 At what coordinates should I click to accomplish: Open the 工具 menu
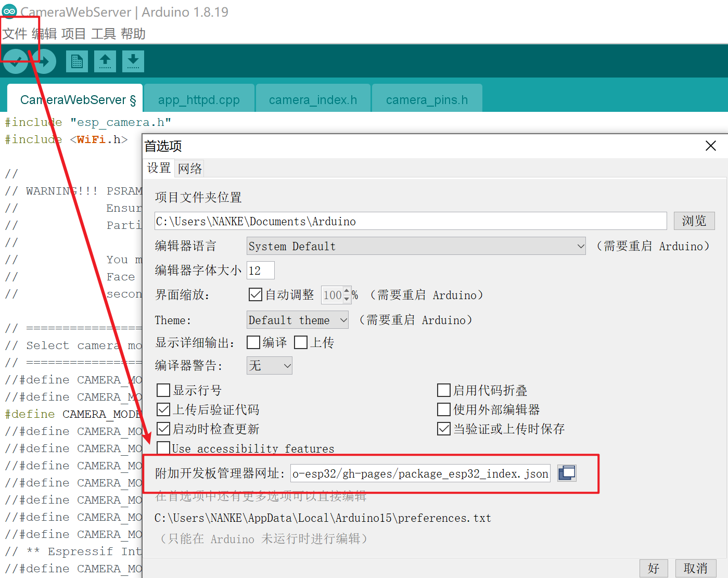[x=104, y=34]
